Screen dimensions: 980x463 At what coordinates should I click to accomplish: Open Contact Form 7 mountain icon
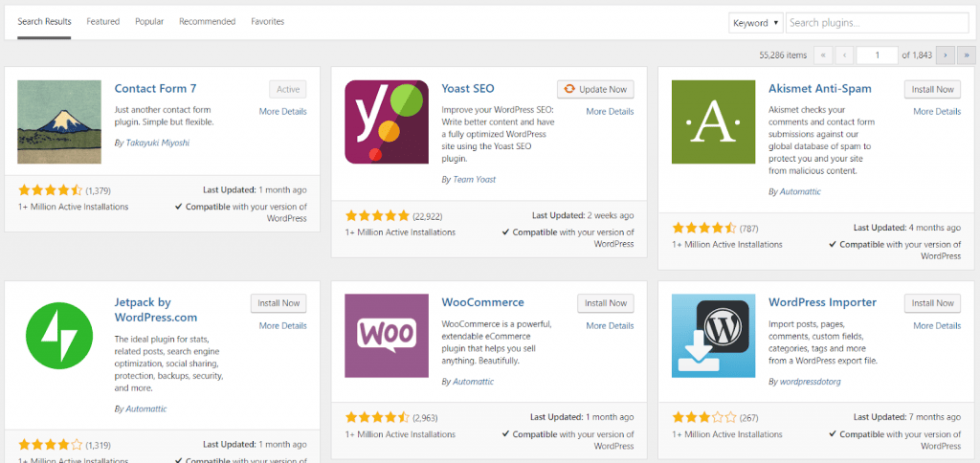click(59, 121)
